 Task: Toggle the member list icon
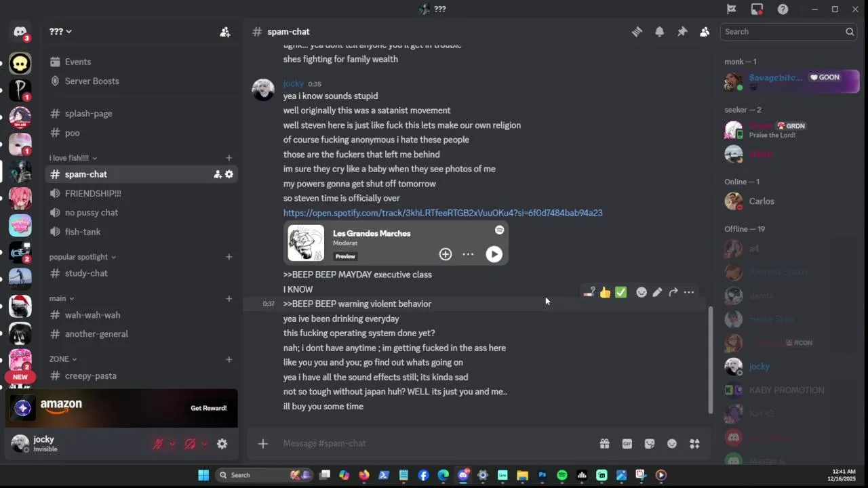(x=705, y=32)
